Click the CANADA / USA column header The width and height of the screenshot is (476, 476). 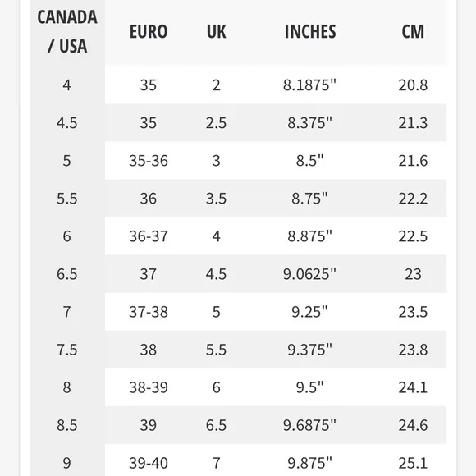67,31
